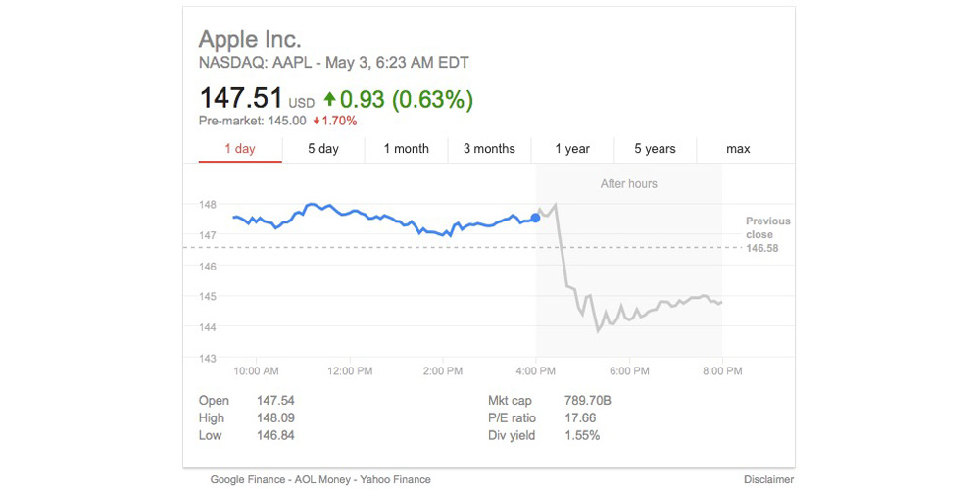Image resolution: width=980 pixels, height=490 pixels.
Task: Click the green up arrow icon
Action: pos(329,99)
